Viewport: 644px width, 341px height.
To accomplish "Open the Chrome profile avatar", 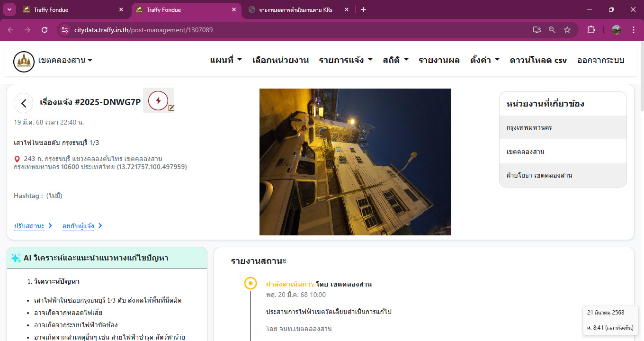I will click(x=617, y=30).
